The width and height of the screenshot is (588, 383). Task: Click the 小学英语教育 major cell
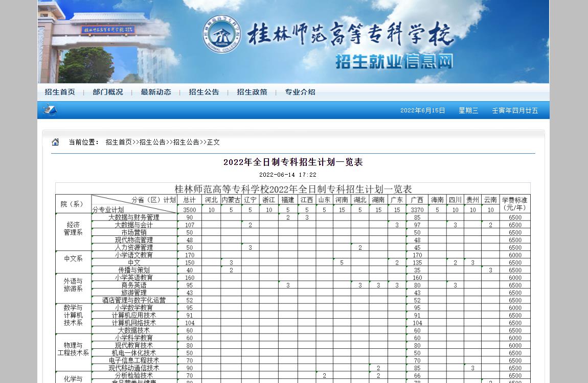pyautogui.click(x=134, y=277)
